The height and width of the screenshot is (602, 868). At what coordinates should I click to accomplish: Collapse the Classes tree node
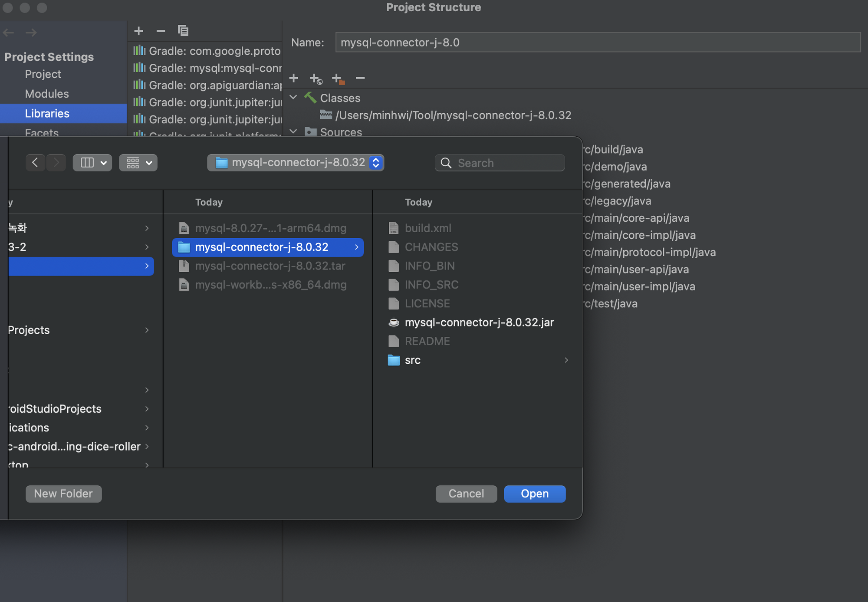pos(293,97)
